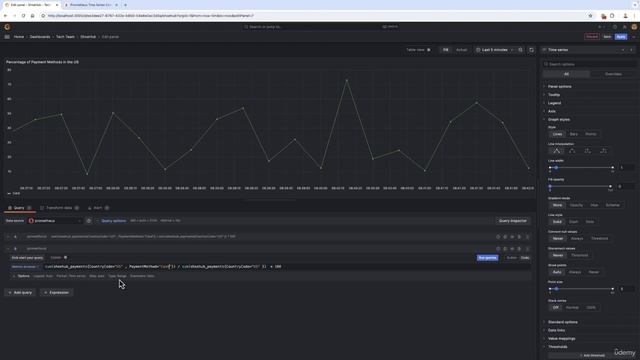Click the Discard button
The width and height of the screenshot is (640, 360).
(x=591, y=37)
